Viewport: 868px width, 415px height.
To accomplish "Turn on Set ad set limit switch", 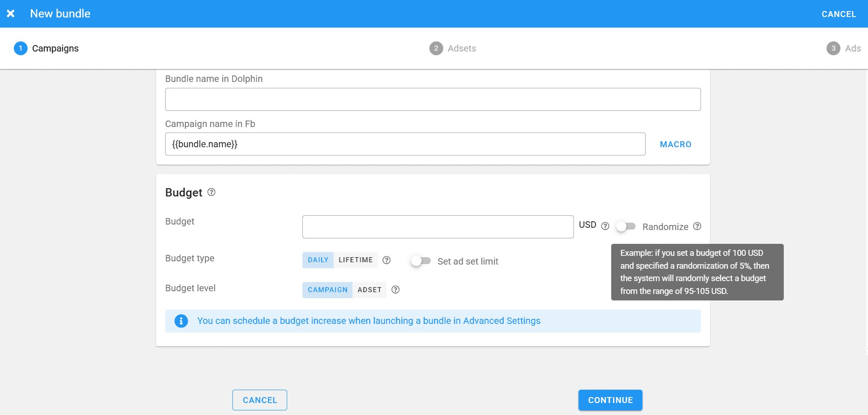I will click(421, 261).
